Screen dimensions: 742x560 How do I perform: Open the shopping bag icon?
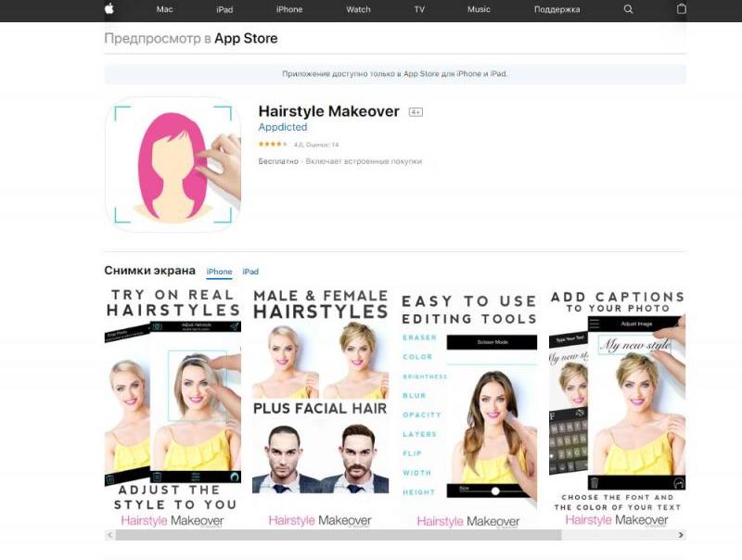click(681, 8)
